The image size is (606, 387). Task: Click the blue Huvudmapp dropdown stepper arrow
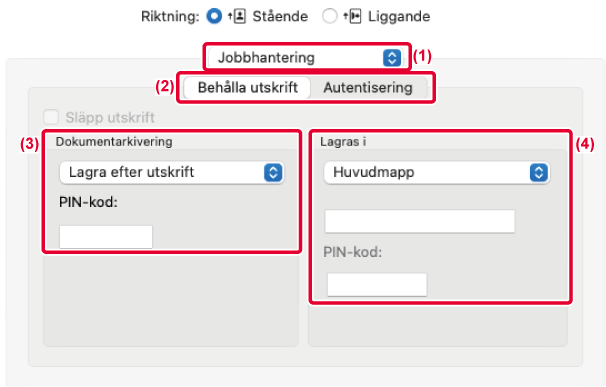(x=539, y=172)
